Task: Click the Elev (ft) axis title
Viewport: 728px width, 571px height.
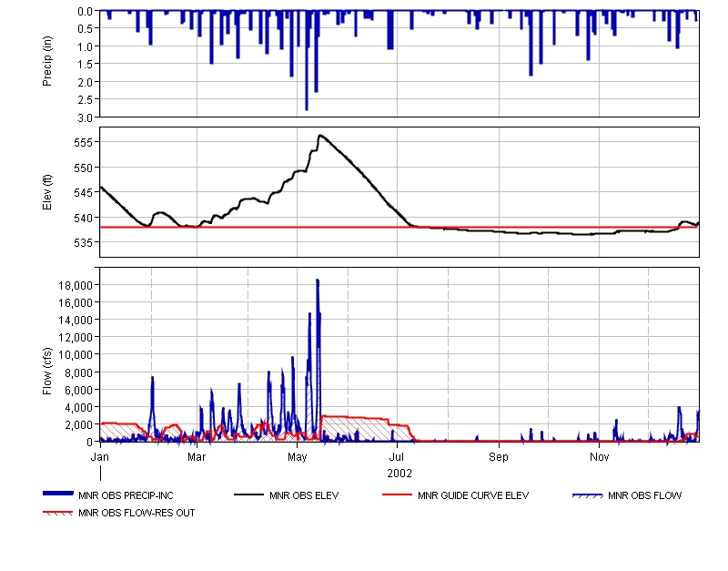Action: coord(47,192)
